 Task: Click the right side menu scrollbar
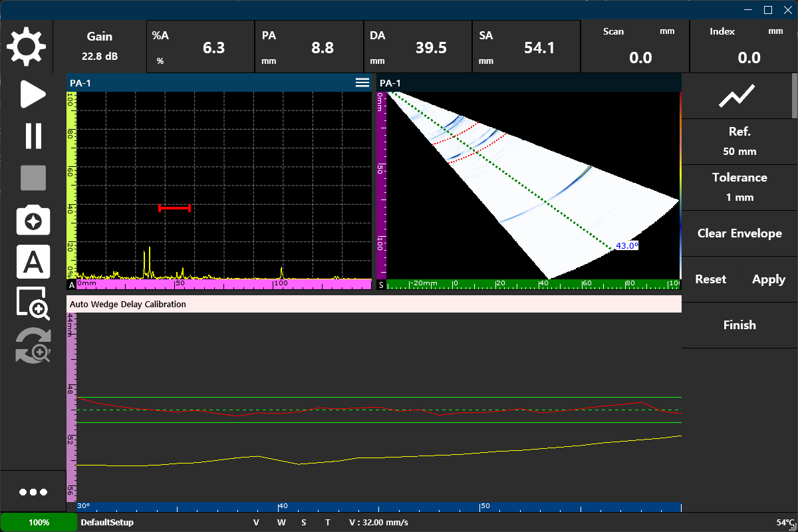(795, 96)
